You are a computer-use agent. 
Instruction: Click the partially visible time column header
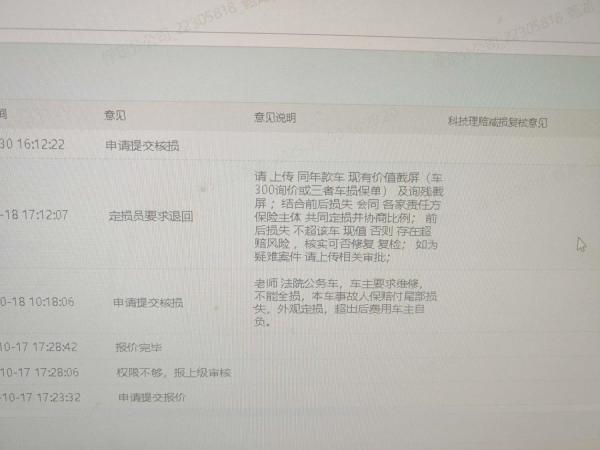[4, 114]
